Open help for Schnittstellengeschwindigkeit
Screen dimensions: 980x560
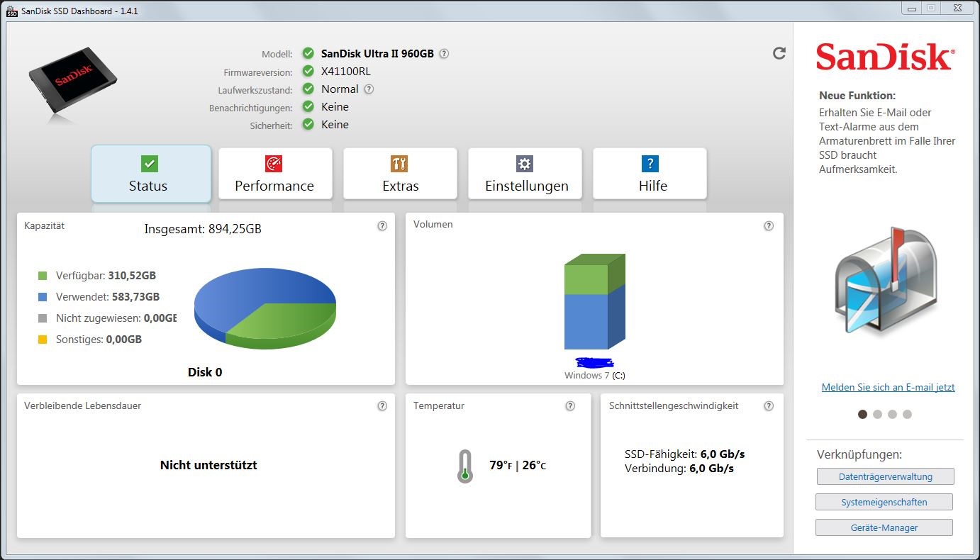click(769, 406)
